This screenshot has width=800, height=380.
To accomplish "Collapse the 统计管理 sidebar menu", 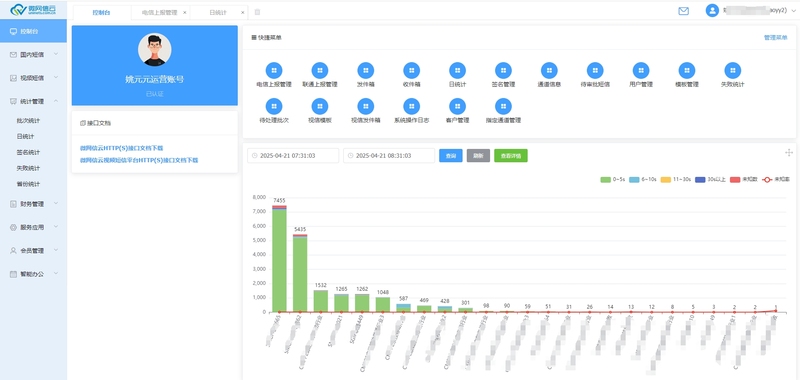I will point(34,102).
